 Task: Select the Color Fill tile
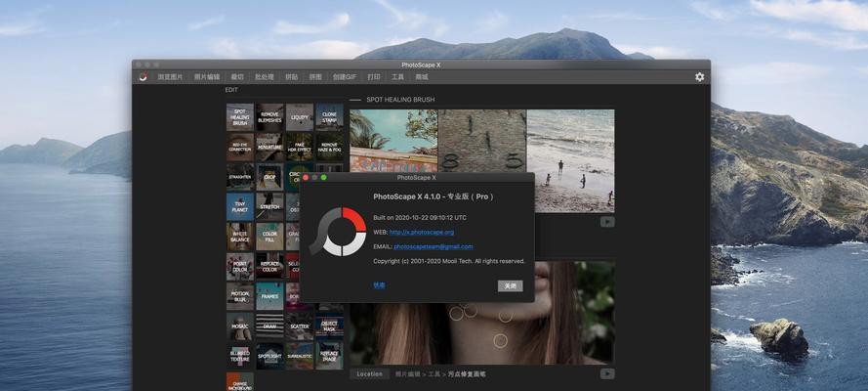pyautogui.click(x=269, y=237)
